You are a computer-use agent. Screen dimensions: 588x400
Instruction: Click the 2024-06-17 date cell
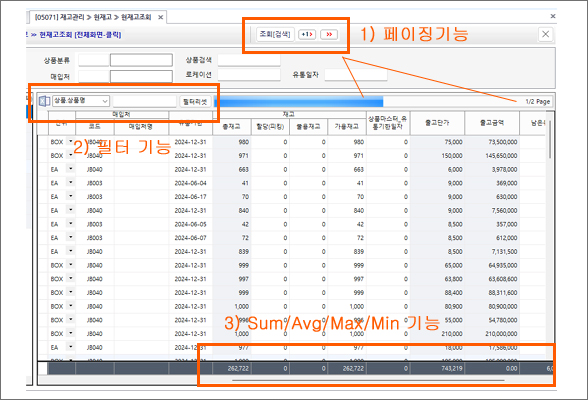click(x=190, y=197)
